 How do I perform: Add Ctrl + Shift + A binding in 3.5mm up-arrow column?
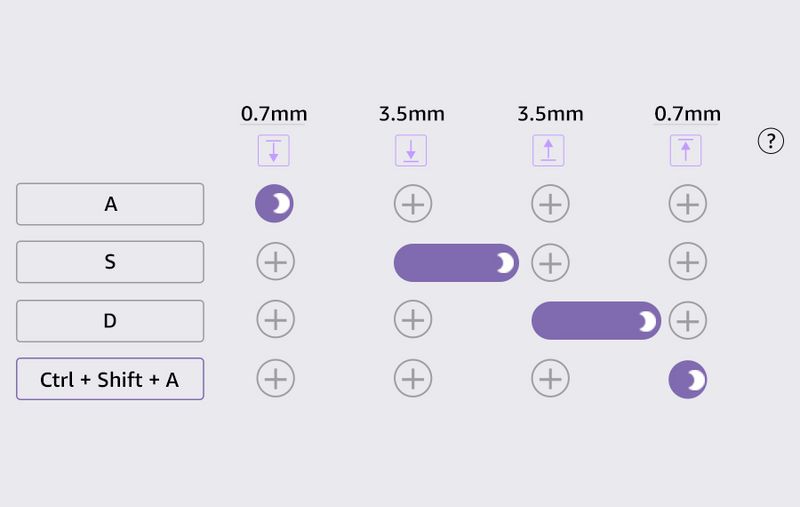point(550,379)
